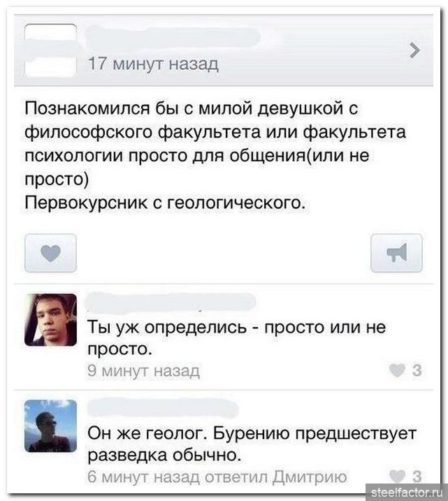Open the post author's blank avatar
The image size is (448, 501).
50,50
